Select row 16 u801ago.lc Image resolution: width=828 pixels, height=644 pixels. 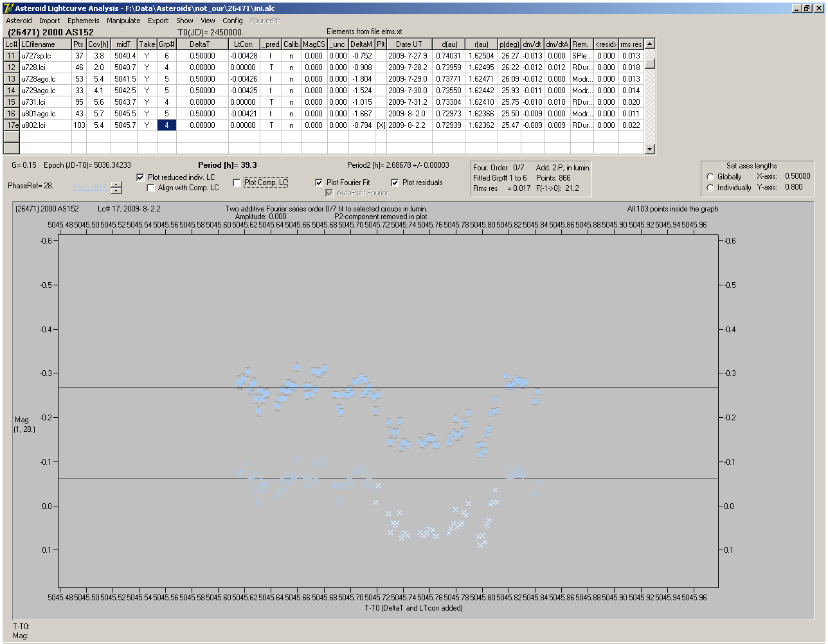(x=323, y=114)
